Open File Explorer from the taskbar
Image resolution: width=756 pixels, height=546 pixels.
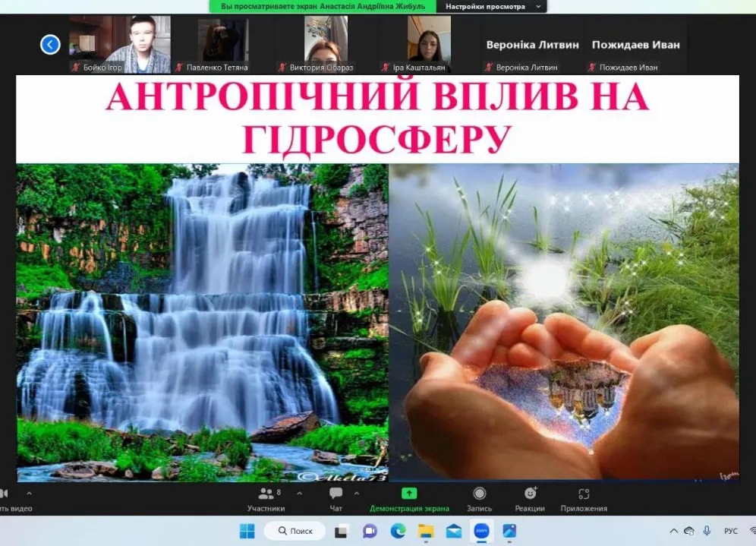(426, 531)
